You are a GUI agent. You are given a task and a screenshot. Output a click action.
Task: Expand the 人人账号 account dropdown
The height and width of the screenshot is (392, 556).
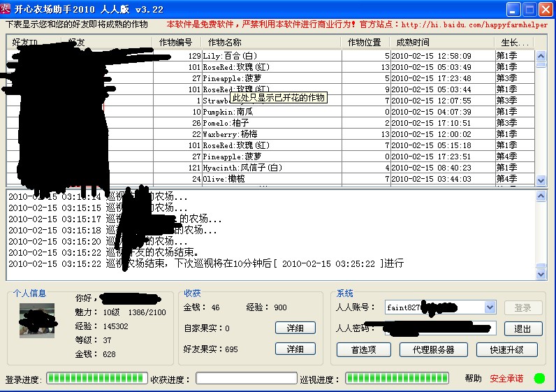tap(490, 307)
